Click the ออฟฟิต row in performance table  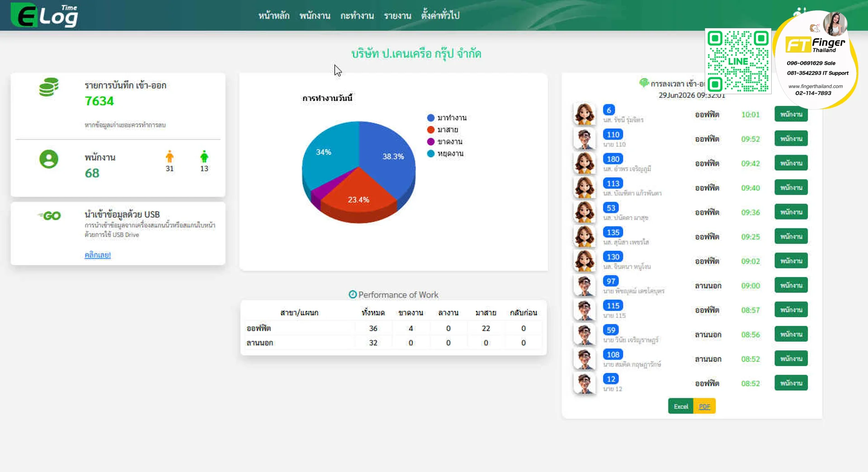[x=393, y=328]
